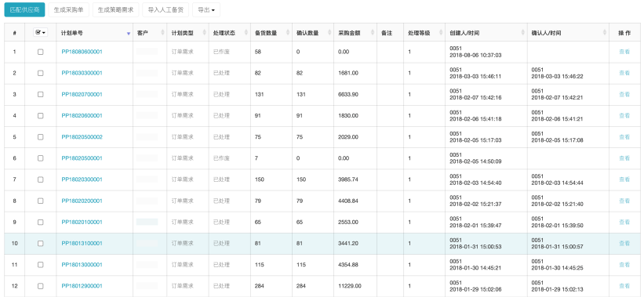Check the box for PP18013100001
The height and width of the screenshot is (297, 644).
tap(40, 243)
